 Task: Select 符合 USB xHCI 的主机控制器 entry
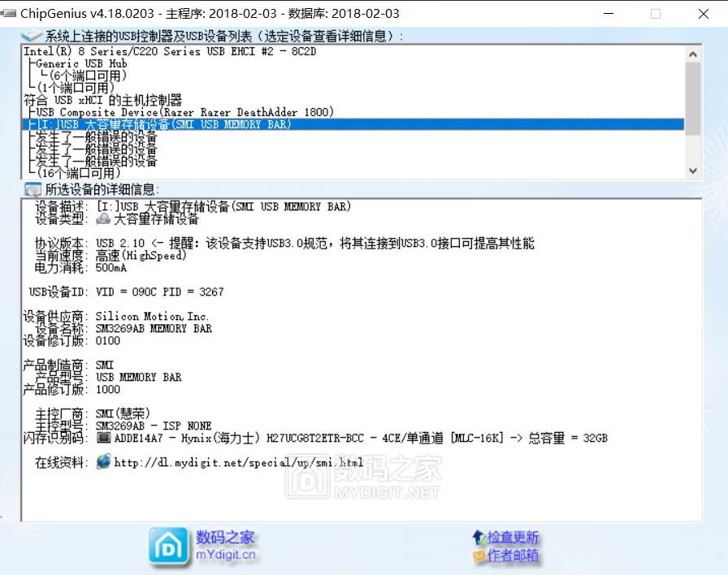click(x=102, y=100)
